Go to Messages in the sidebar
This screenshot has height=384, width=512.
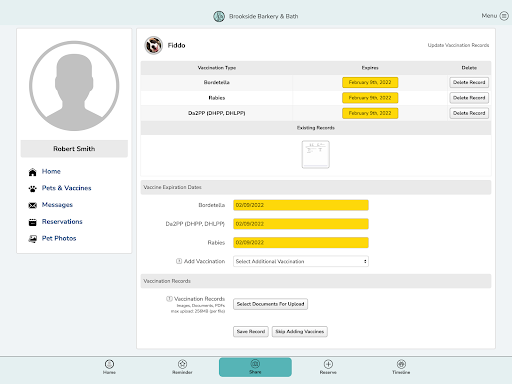coord(57,205)
